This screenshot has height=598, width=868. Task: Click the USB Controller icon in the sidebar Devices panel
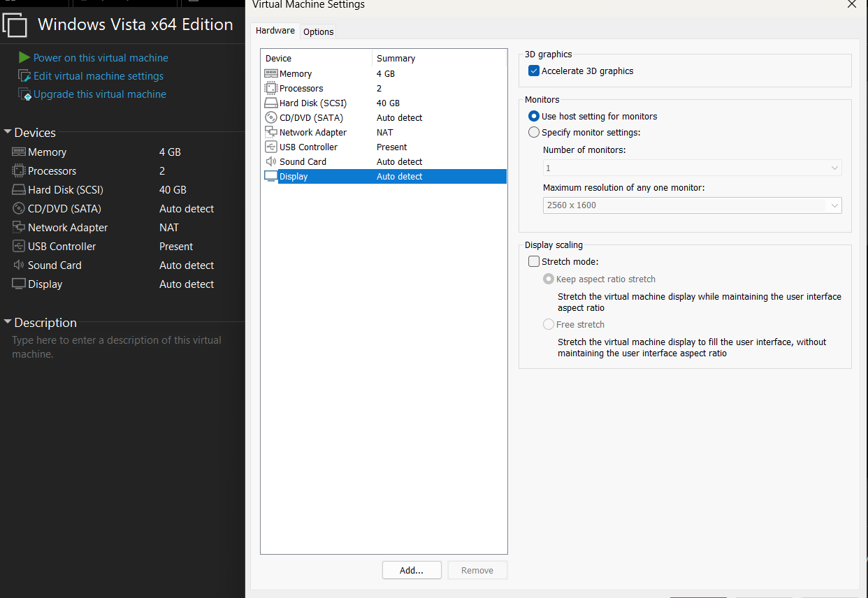18,246
